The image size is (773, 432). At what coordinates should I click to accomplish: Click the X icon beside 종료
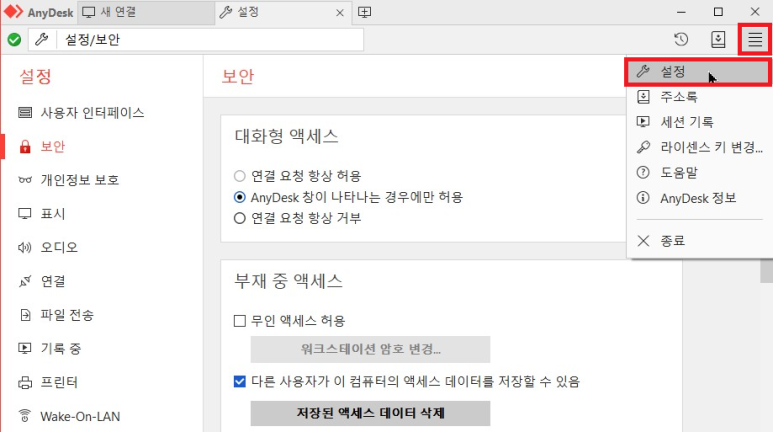tap(643, 241)
